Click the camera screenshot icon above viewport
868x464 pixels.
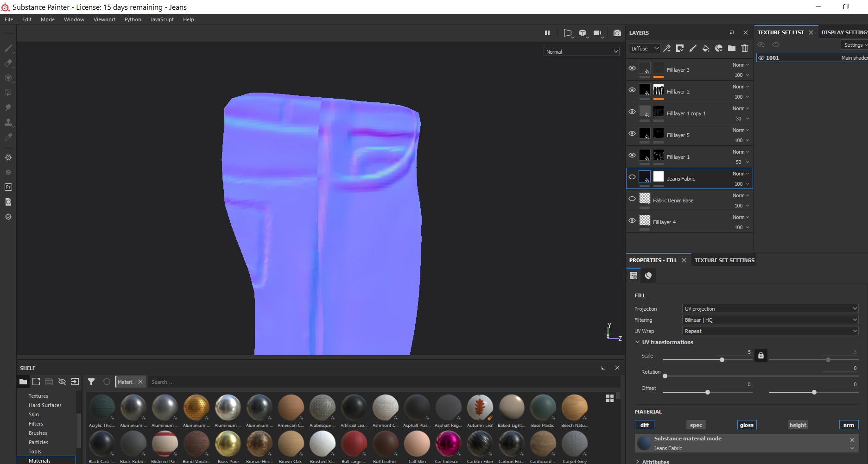tap(617, 33)
